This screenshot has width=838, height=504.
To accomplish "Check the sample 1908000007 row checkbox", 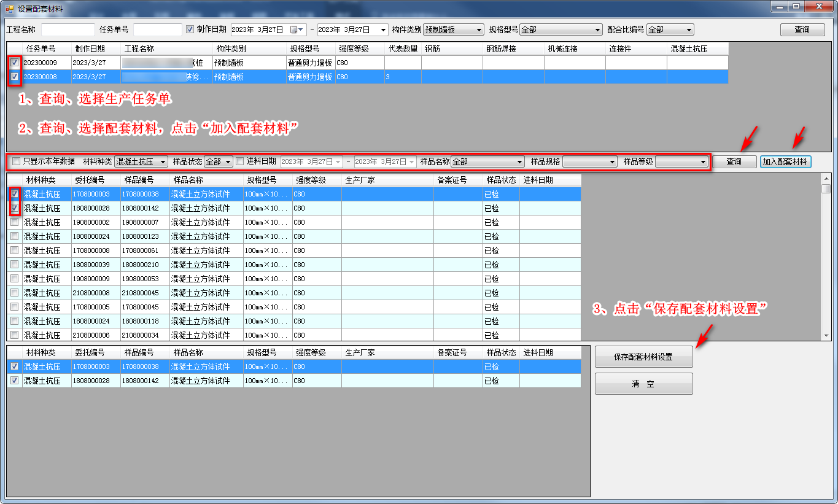I will tap(15, 222).
